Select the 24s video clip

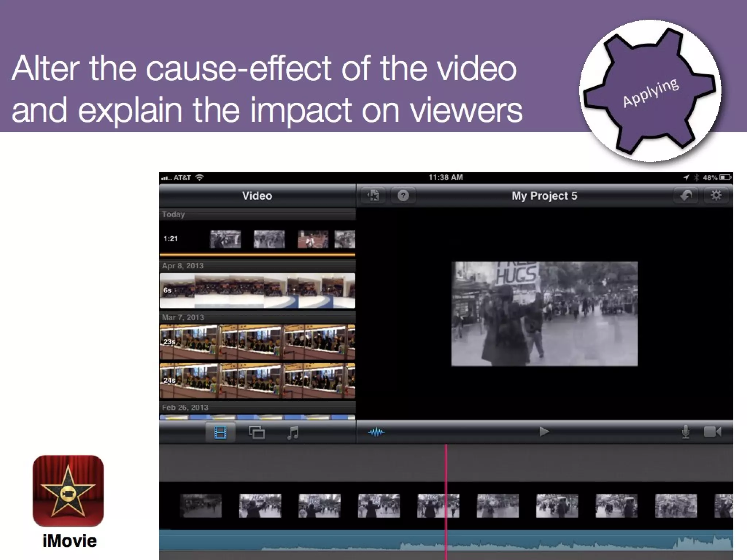pos(257,381)
